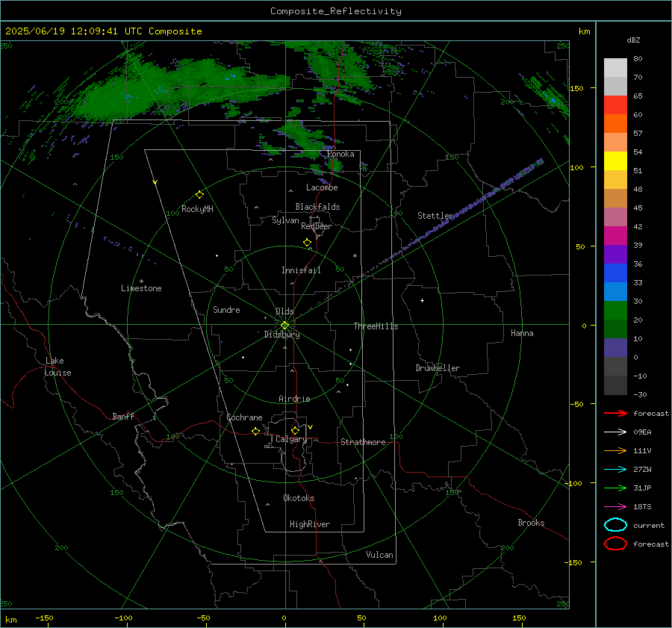The width and height of the screenshot is (672, 628).
Task: Click the Airdrie label
Action: coord(294,399)
